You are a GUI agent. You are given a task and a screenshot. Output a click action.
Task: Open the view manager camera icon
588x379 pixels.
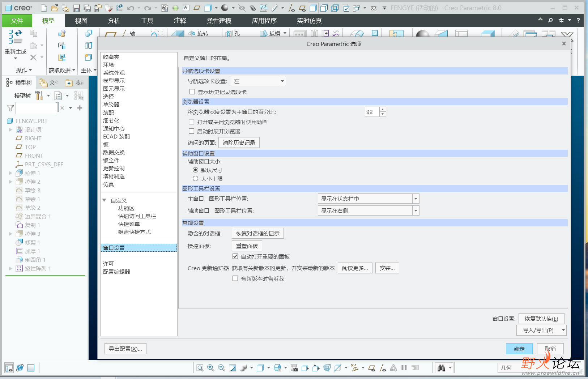tap(294, 368)
